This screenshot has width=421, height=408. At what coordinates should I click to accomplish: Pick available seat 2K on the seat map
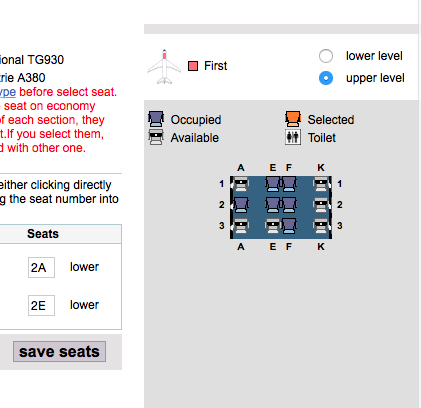321,205
